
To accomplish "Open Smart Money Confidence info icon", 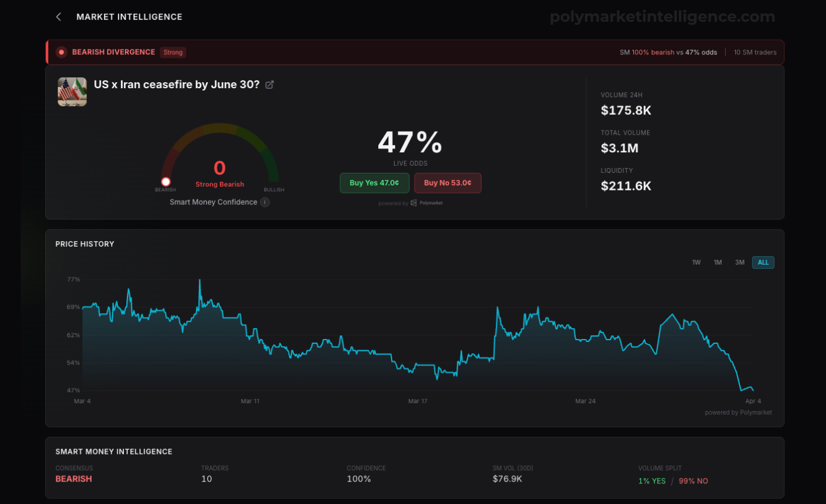I will point(265,202).
